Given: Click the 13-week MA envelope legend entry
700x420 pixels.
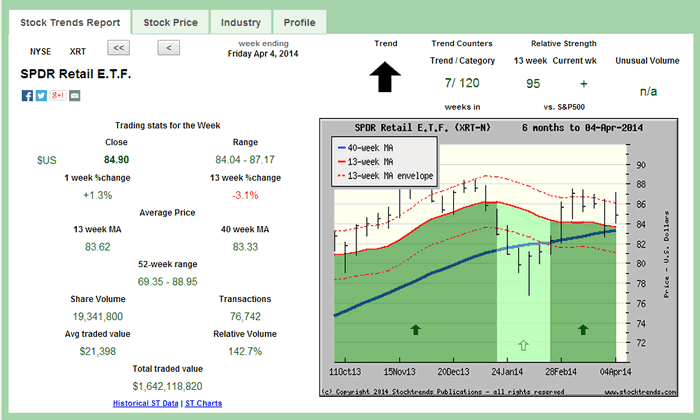Looking at the screenshot, I should click(x=385, y=176).
